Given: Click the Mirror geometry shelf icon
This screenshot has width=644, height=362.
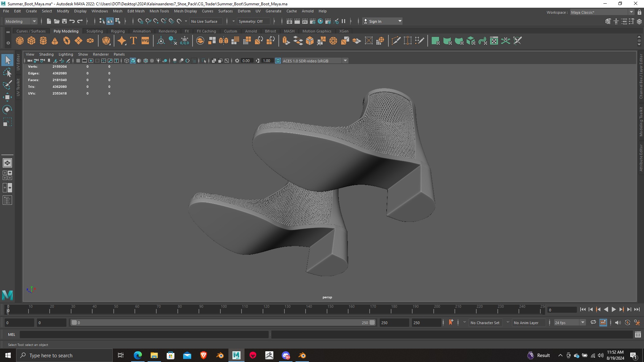Looking at the screenshot, I should point(223,41).
